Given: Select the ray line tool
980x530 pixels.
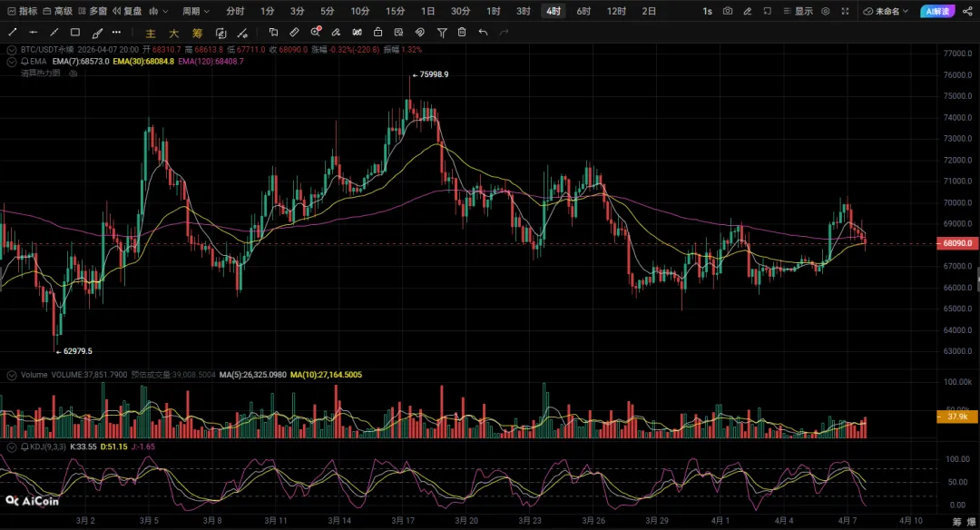Looking at the screenshot, I should point(54,32).
